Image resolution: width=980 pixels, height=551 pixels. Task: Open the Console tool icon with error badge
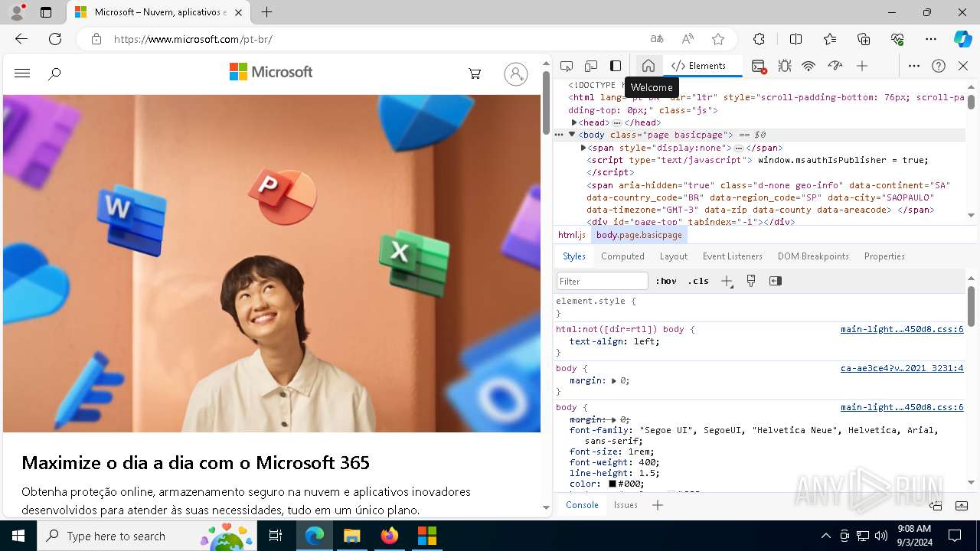(759, 67)
